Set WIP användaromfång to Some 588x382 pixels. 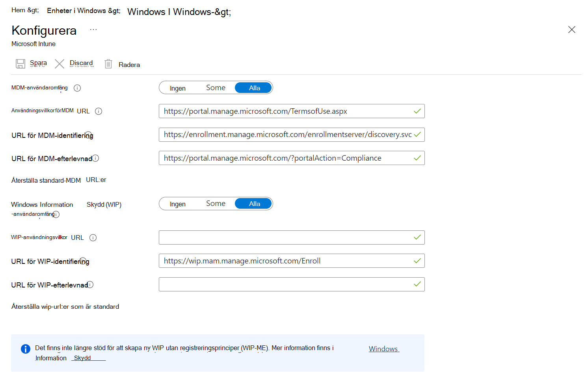pos(216,204)
